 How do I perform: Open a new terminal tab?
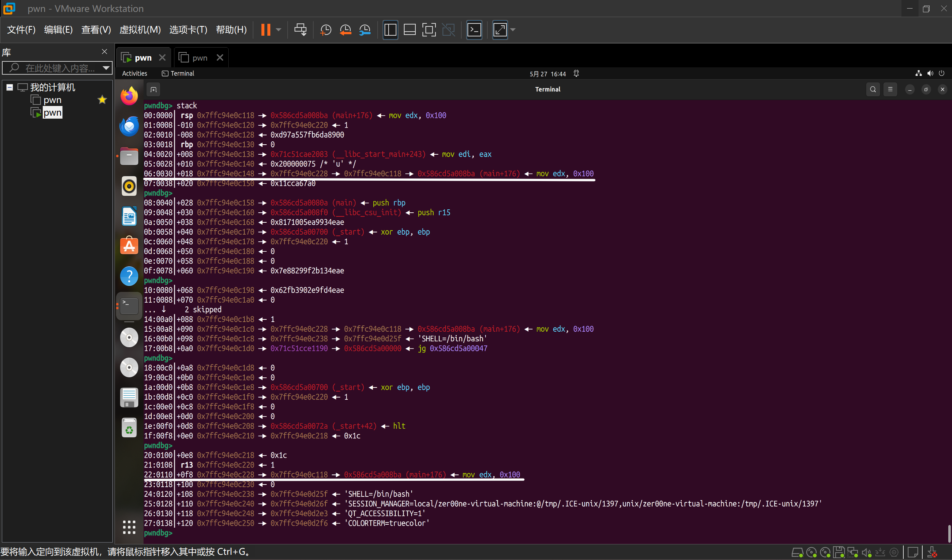point(153,90)
